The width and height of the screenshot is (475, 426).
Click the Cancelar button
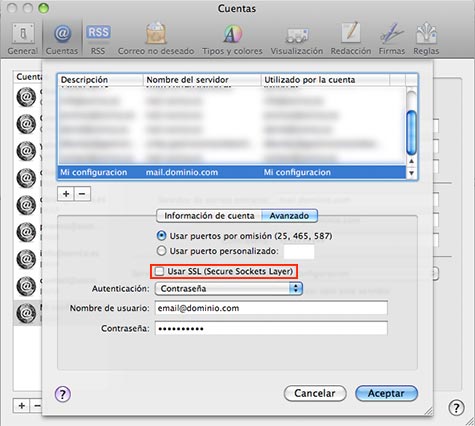(x=315, y=393)
